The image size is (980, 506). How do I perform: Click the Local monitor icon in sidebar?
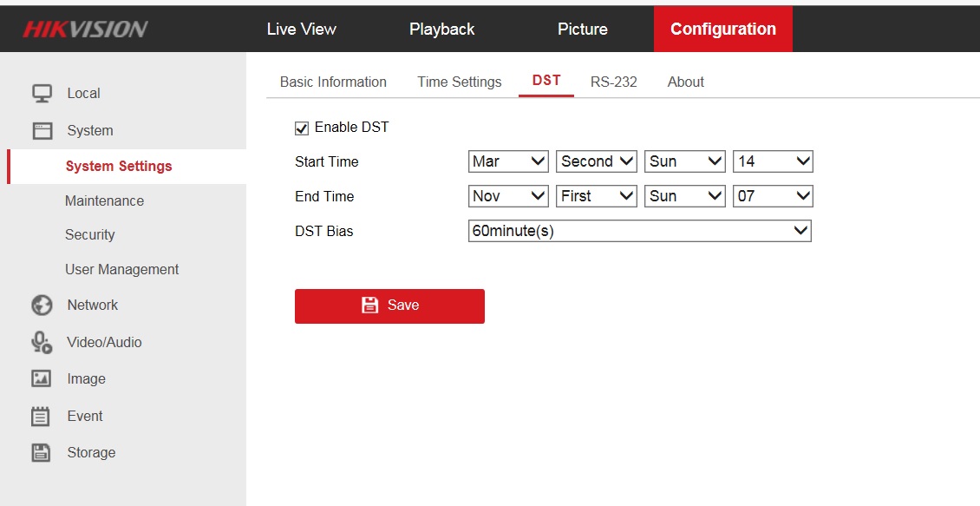(x=42, y=93)
